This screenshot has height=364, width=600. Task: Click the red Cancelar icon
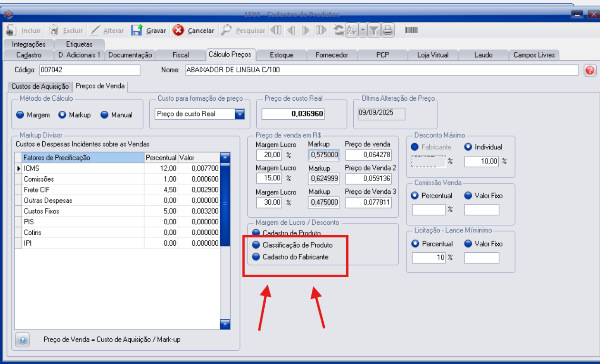pos(178,30)
